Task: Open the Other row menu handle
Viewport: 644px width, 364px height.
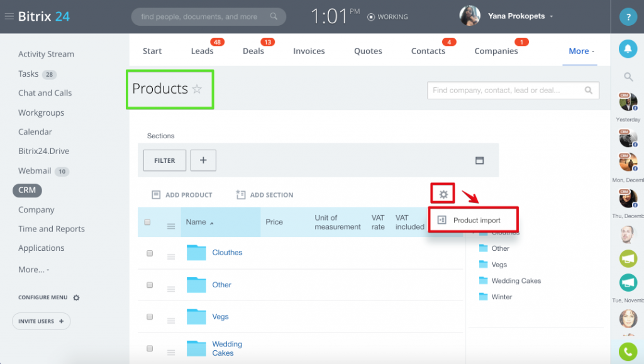Action: [x=171, y=289]
